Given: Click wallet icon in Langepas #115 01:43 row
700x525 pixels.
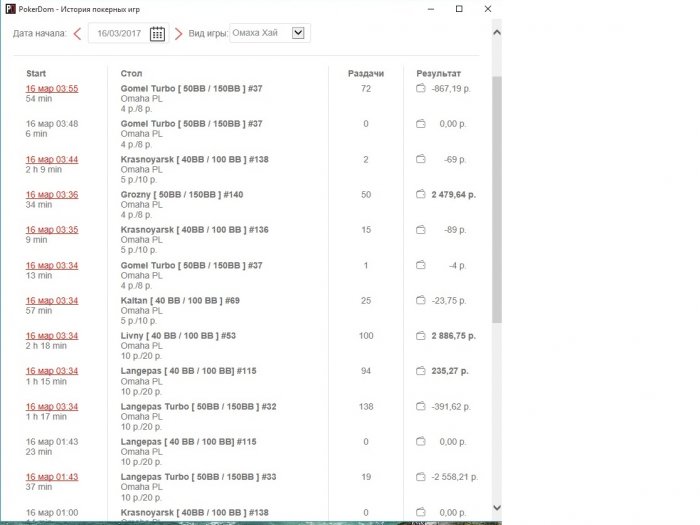Looking at the screenshot, I should [x=421, y=442].
